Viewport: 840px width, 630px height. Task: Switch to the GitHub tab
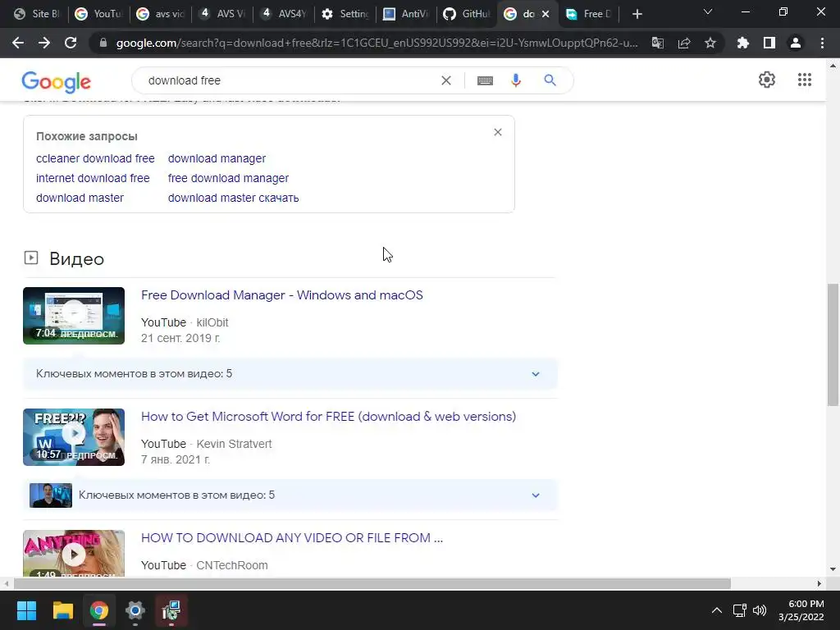tap(468, 14)
